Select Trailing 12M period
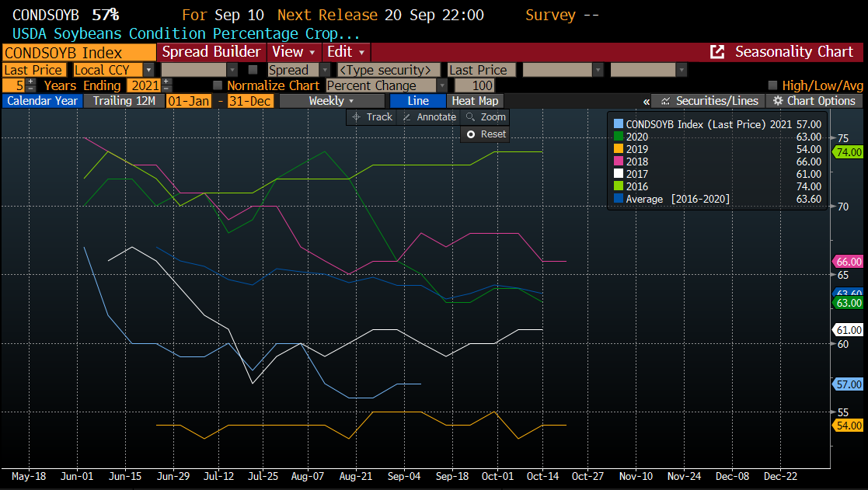Screen dimensions: 868x490 tap(124, 101)
